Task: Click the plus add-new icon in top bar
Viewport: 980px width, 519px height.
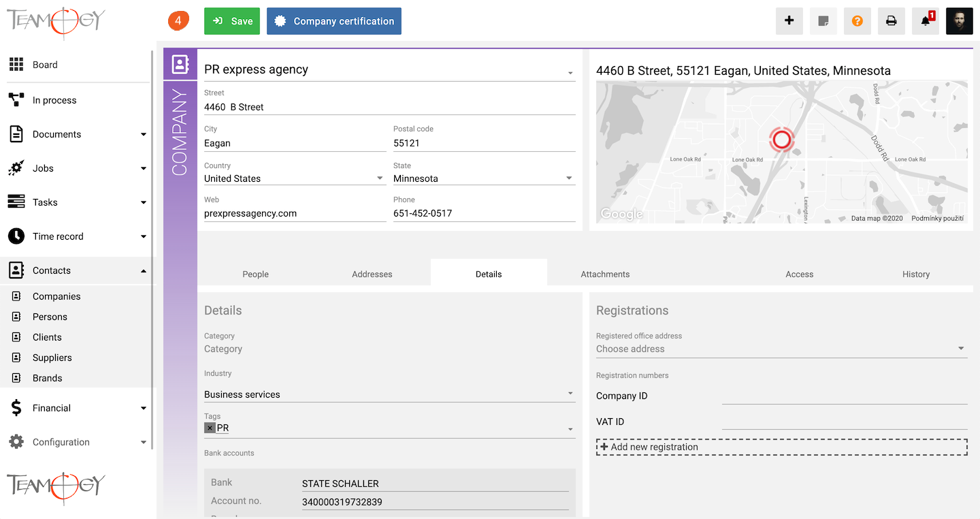Action: [789, 21]
